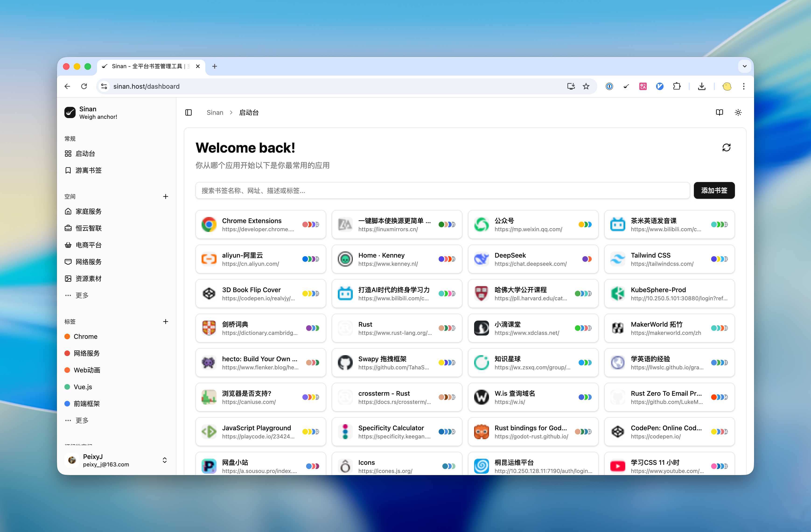Viewport: 811px width, 532px height.
Task: Select the orange Chrome tag
Action: (x=85, y=337)
